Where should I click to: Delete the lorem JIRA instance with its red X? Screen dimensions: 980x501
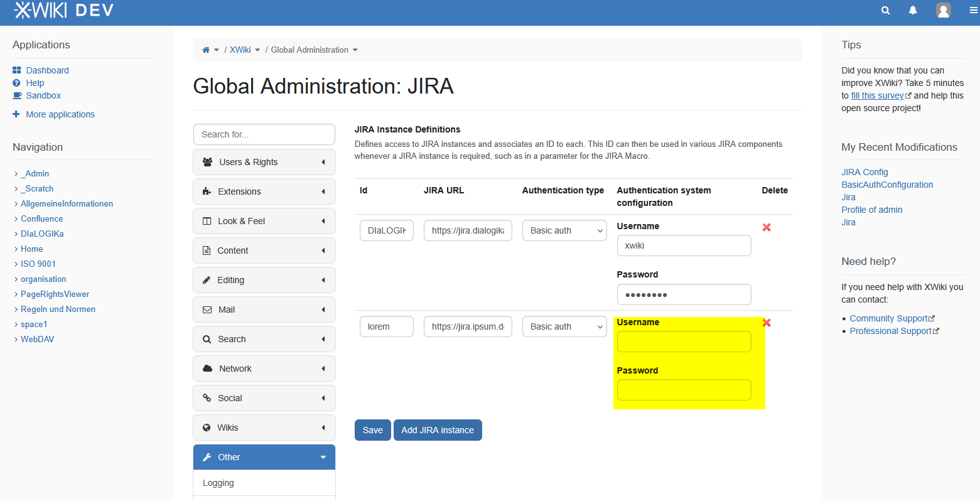[767, 323]
